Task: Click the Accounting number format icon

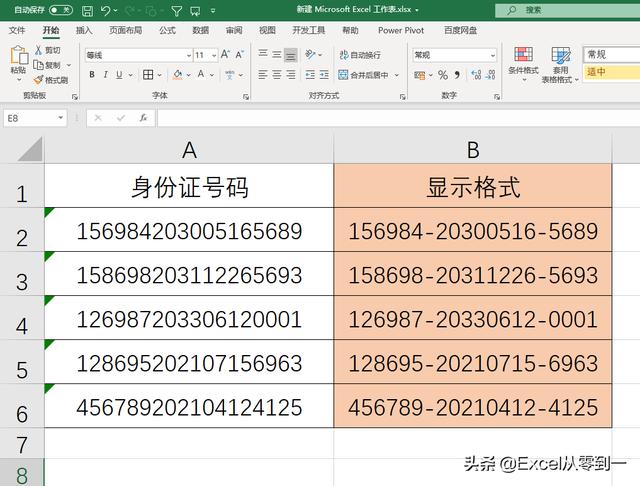Action: click(420, 75)
